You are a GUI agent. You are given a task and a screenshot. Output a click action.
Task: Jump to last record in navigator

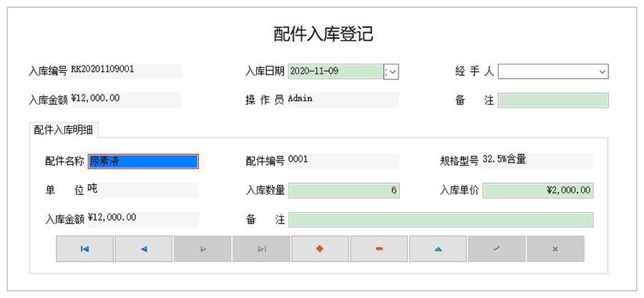pyautogui.click(x=261, y=249)
